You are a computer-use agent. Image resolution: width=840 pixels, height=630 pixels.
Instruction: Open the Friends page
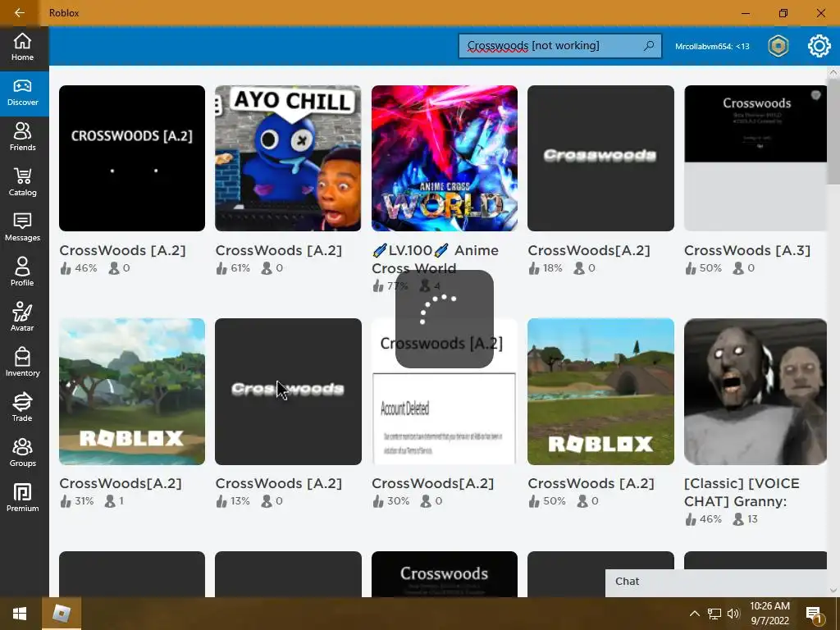pyautogui.click(x=22, y=138)
